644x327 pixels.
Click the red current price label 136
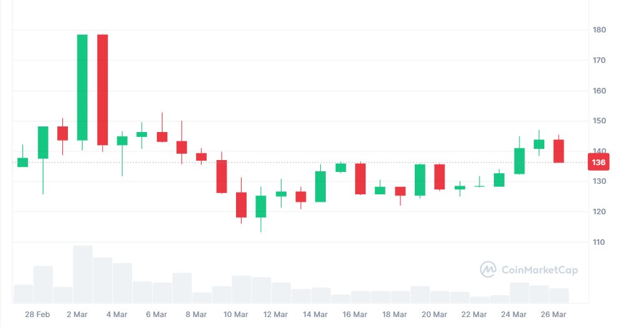click(x=599, y=162)
